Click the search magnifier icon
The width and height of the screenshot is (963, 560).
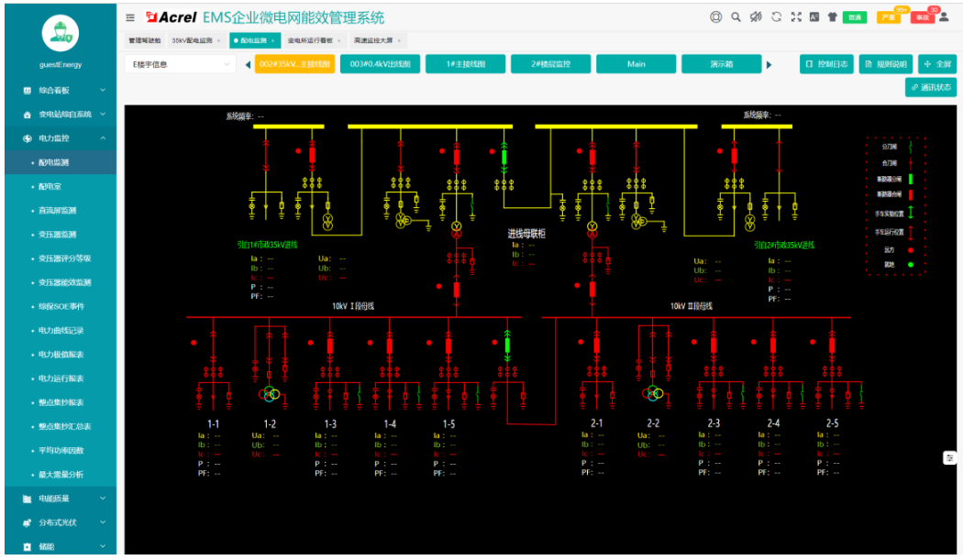point(736,17)
